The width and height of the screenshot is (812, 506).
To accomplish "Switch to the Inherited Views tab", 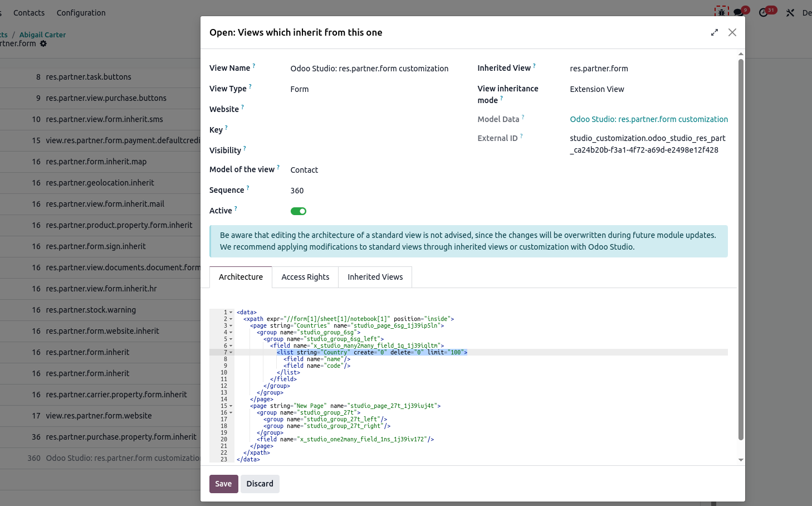I will pyautogui.click(x=375, y=277).
